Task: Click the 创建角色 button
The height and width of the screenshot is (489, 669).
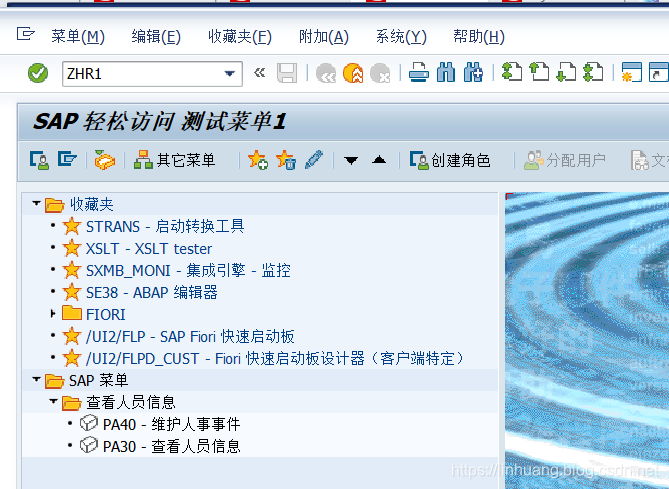Action: click(x=450, y=160)
